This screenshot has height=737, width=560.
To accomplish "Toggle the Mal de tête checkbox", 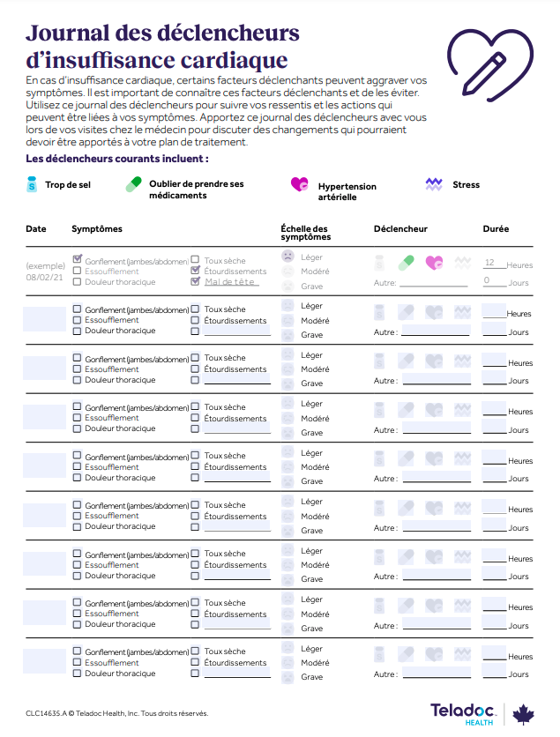I will [x=195, y=281].
